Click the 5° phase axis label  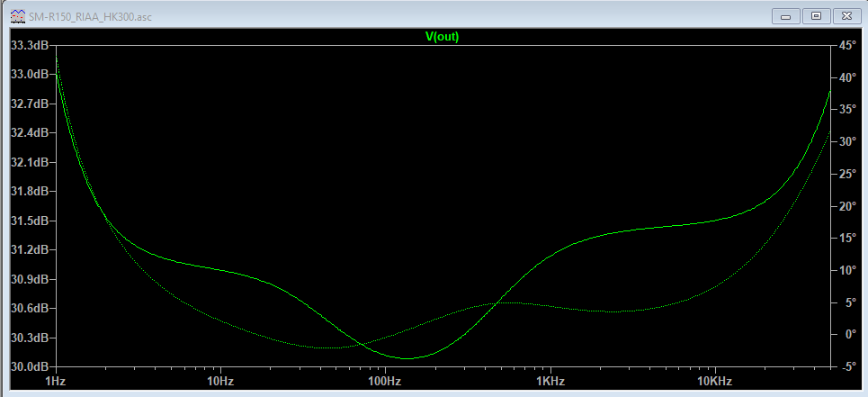[849, 302]
